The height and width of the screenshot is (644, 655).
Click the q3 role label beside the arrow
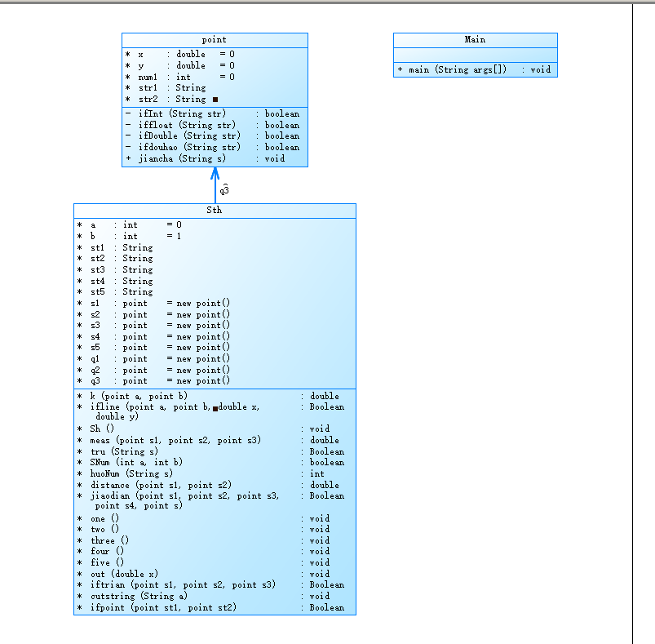(224, 190)
